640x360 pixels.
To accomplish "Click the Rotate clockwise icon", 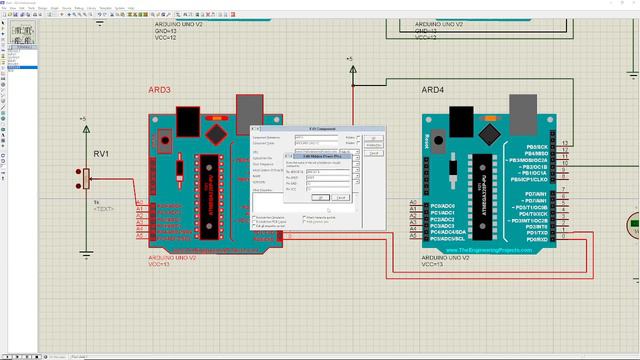I will 3,155.
